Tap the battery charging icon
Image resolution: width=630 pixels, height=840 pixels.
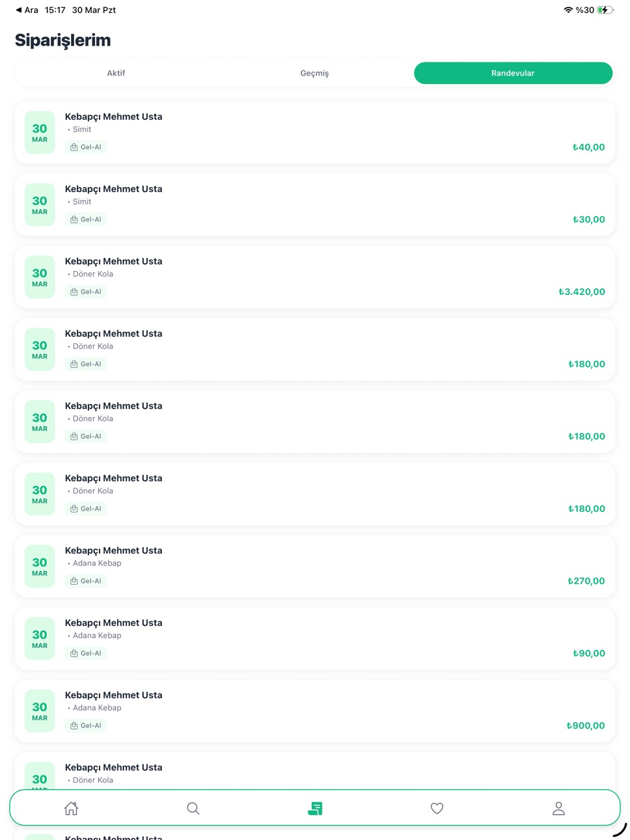(605, 10)
